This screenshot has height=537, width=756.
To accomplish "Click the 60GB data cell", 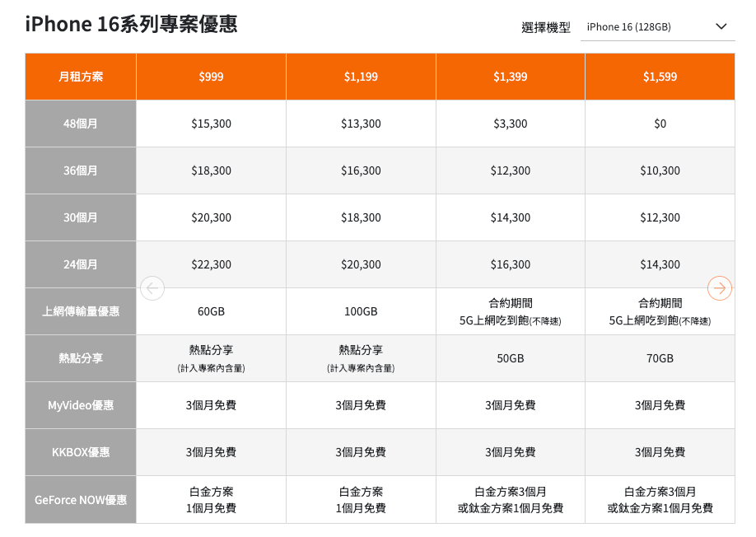I will [x=211, y=311].
